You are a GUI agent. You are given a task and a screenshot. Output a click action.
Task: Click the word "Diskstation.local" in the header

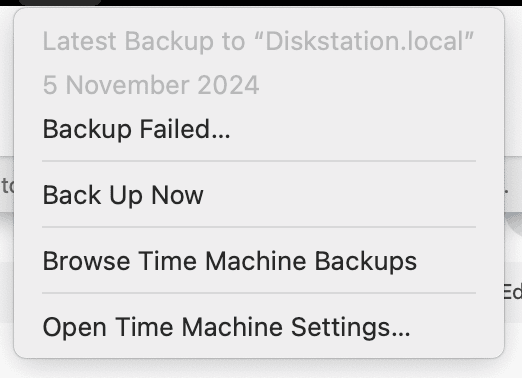tap(364, 41)
